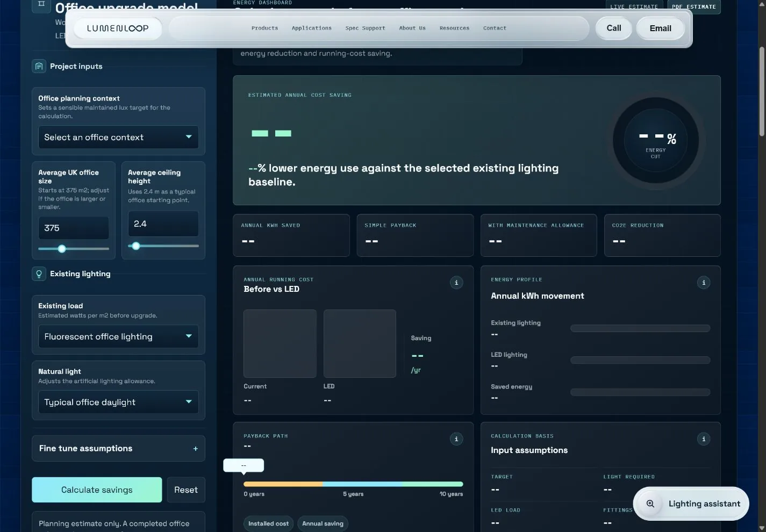
Task: Click the '5 years' axis label
Action: pyautogui.click(x=353, y=494)
